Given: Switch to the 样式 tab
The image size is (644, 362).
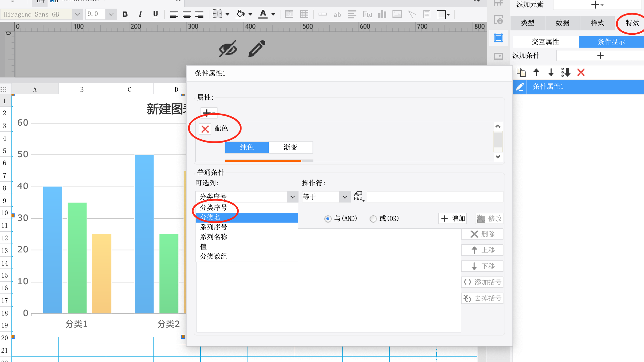Looking at the screenshot, I should point(598,23).
